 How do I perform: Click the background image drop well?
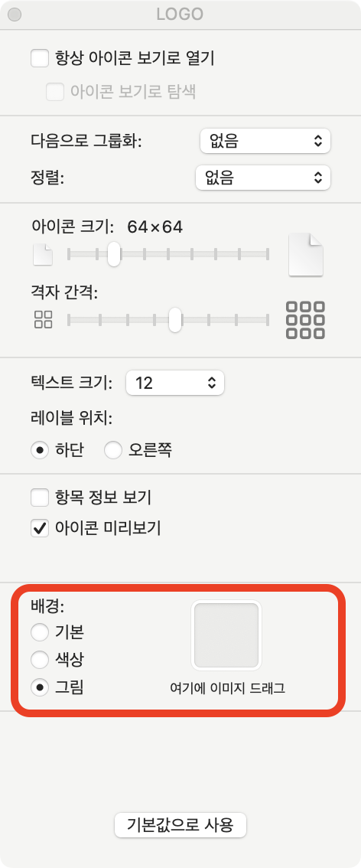click(226, 635)
